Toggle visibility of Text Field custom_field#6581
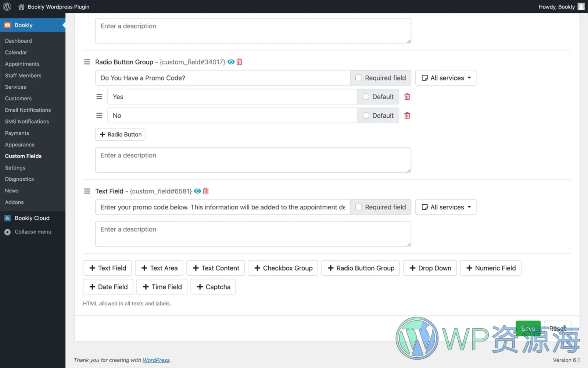The image size is (588, 368). pos(197,191)
